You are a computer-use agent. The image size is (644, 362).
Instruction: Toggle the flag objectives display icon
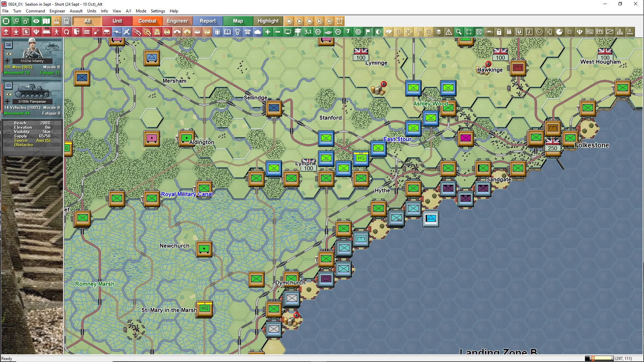click(368, 32)
